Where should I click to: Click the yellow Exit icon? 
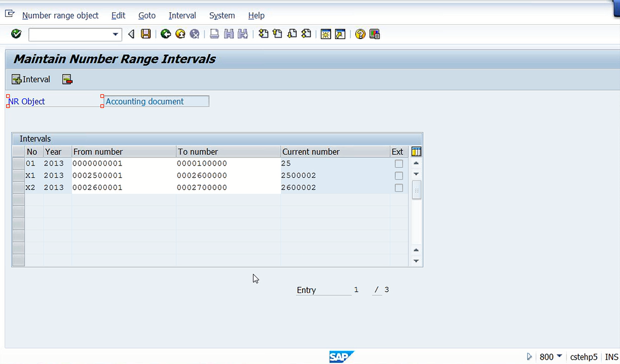[180, 34]
